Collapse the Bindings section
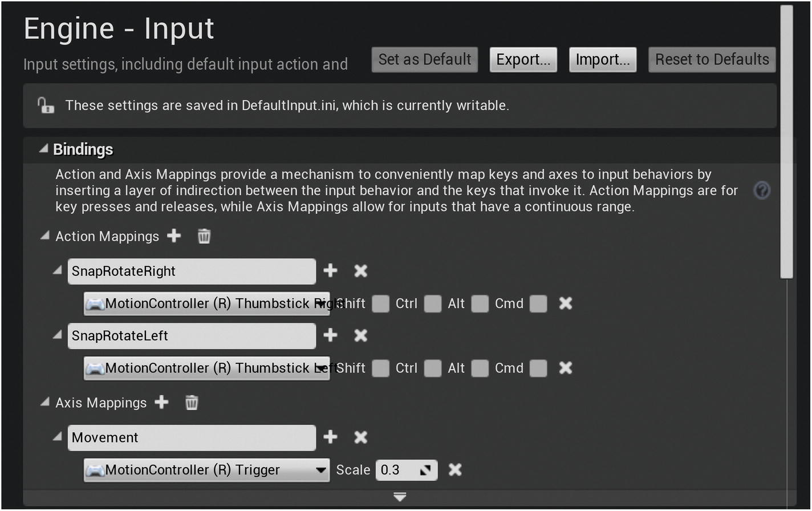 (44, 149)
